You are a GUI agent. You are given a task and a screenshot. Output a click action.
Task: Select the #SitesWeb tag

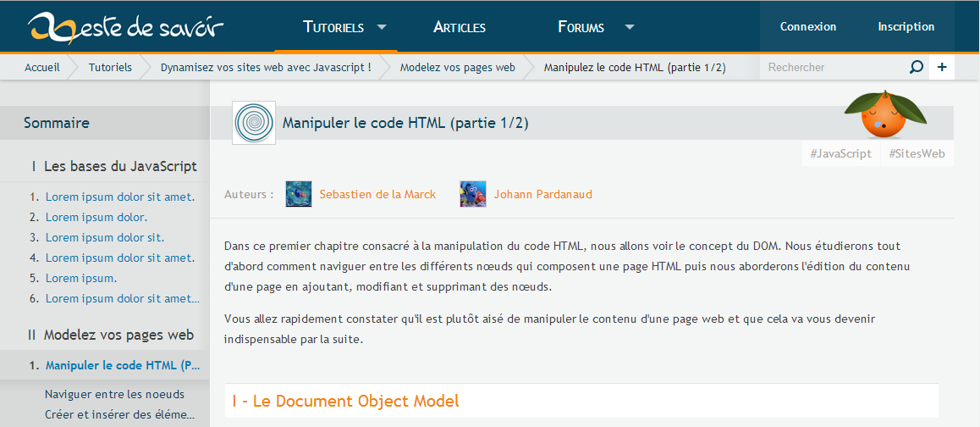917,153
